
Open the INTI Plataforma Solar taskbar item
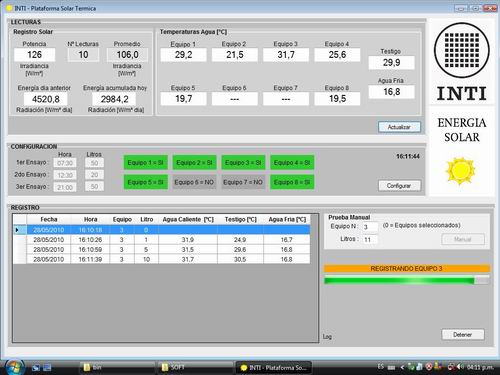tap(273, 368)
